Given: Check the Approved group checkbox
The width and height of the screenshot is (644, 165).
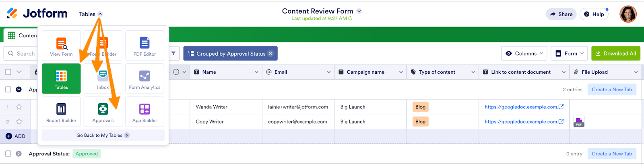Looking at the screenshot, I should click(8, 154).
